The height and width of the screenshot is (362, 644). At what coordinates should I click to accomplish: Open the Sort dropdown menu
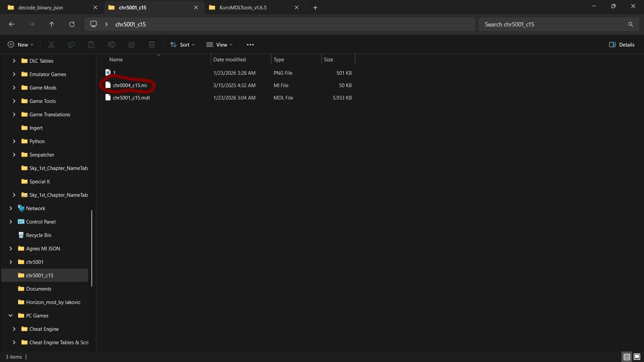(182, 45)
